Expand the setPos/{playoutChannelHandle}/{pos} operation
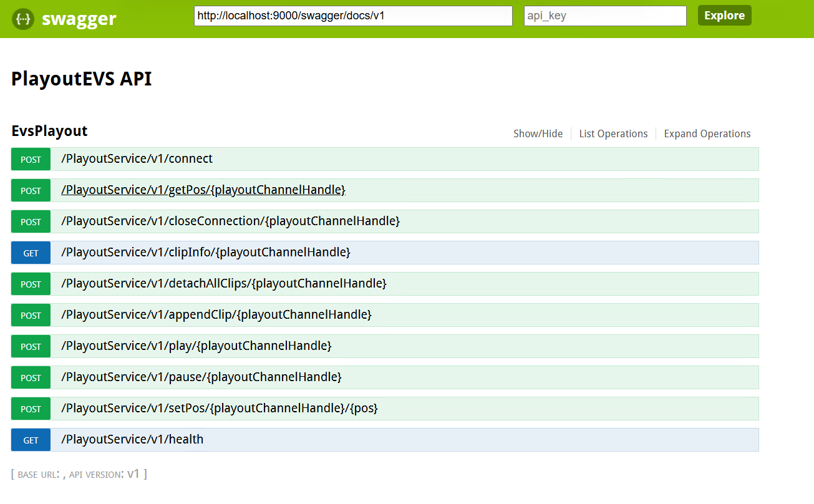Screen dimensions: 814x504 [220, 409]
